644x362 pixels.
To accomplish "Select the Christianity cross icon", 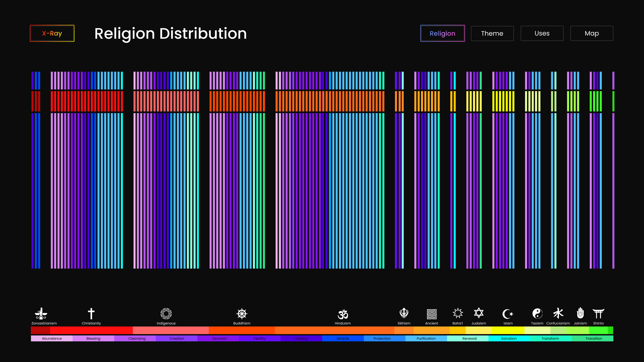I will (91, 313).
